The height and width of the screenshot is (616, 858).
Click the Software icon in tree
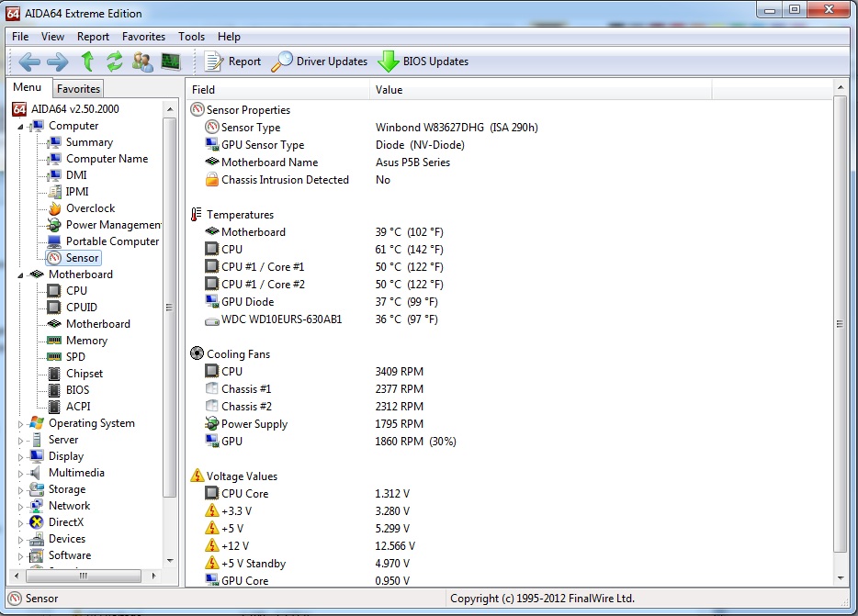click(37, 555)
